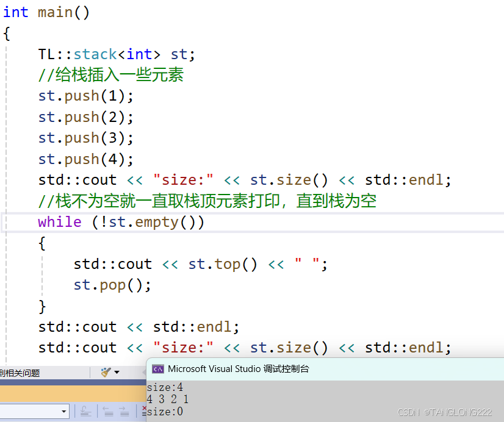Image resolution: width=504 pixels, height=422 pixels.
Task: Click the 'Microsoft Visual Studio 调试控制台' title
Action: point(238,369)
